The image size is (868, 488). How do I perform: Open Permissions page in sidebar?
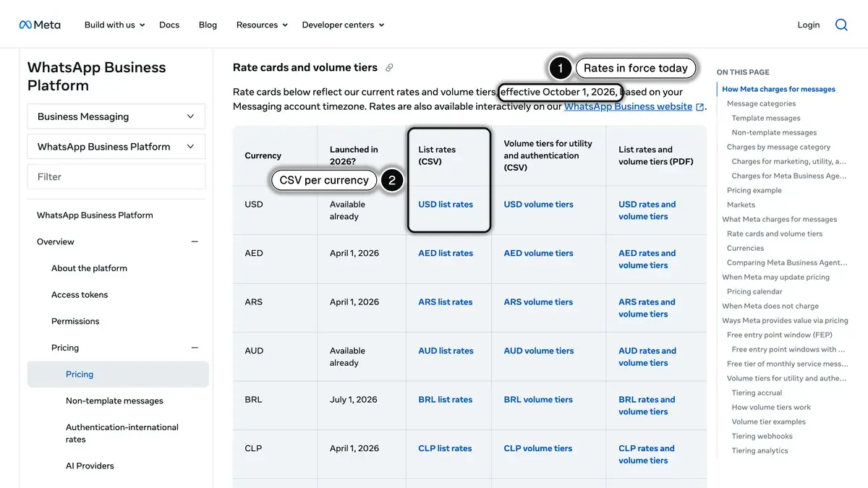pyautogui.click(x=75, y=321)
